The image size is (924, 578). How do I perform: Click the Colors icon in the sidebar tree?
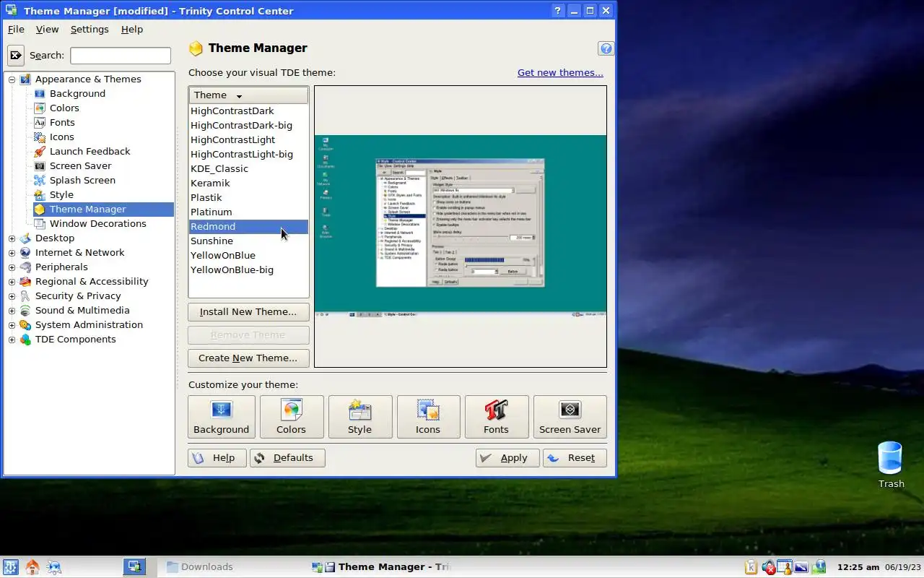[40, 108]
